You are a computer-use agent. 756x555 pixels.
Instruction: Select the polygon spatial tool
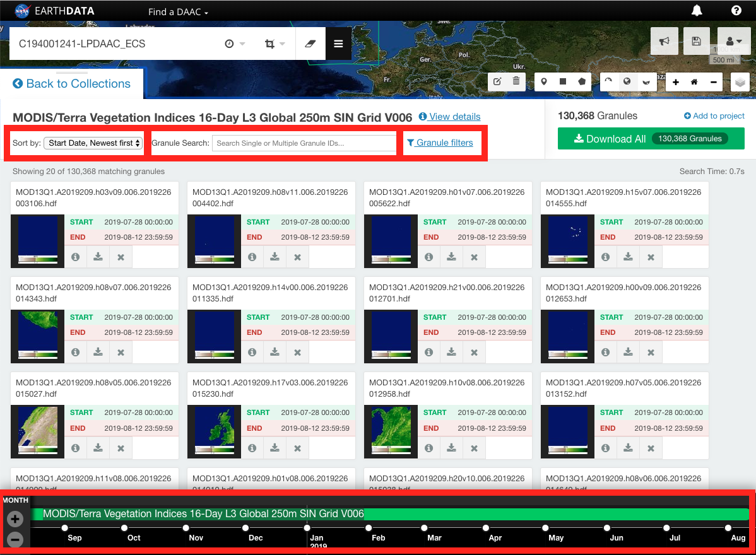(582, 81)
